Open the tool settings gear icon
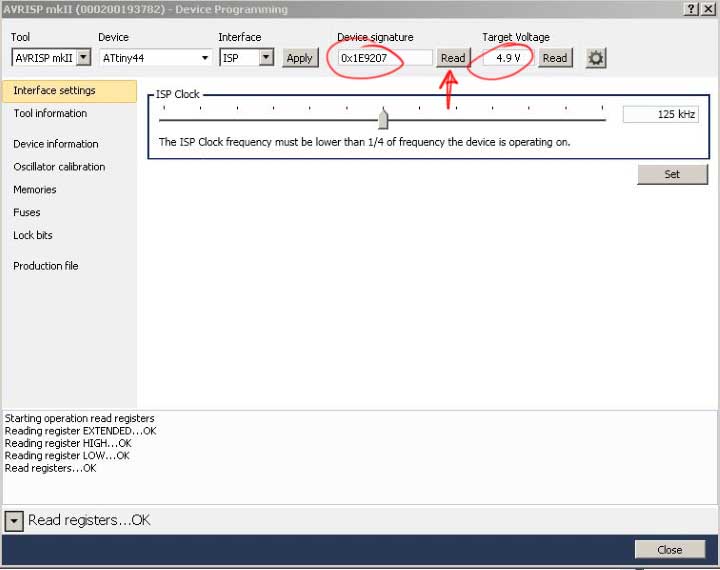The image size is (720, 570). click(596, 58)
